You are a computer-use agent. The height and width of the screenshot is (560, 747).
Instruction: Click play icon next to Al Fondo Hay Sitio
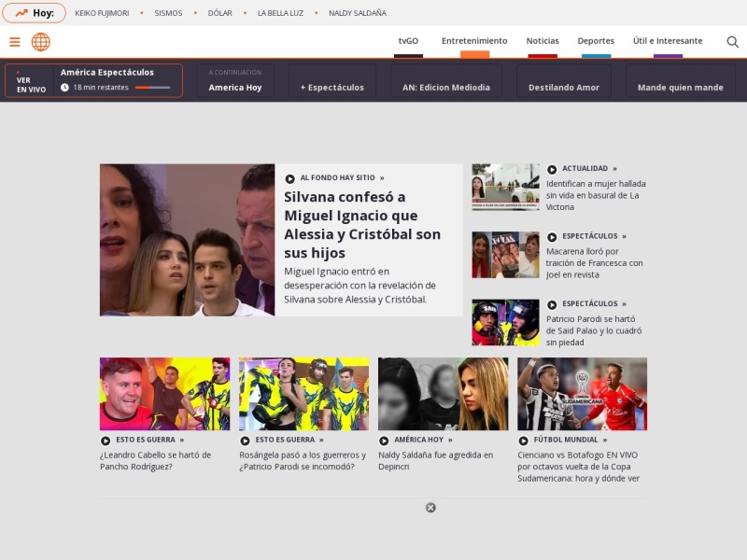[x=289, y=178]
